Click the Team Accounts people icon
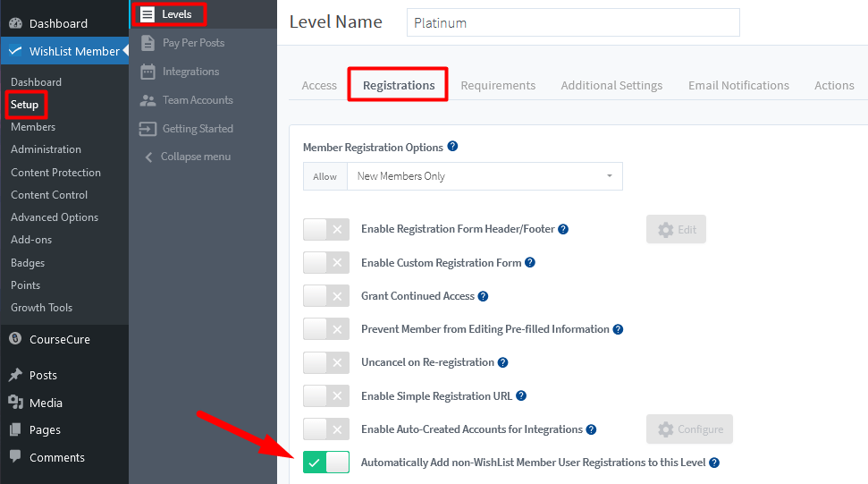This screenshot has height=484, width=868. pos(147,100)
